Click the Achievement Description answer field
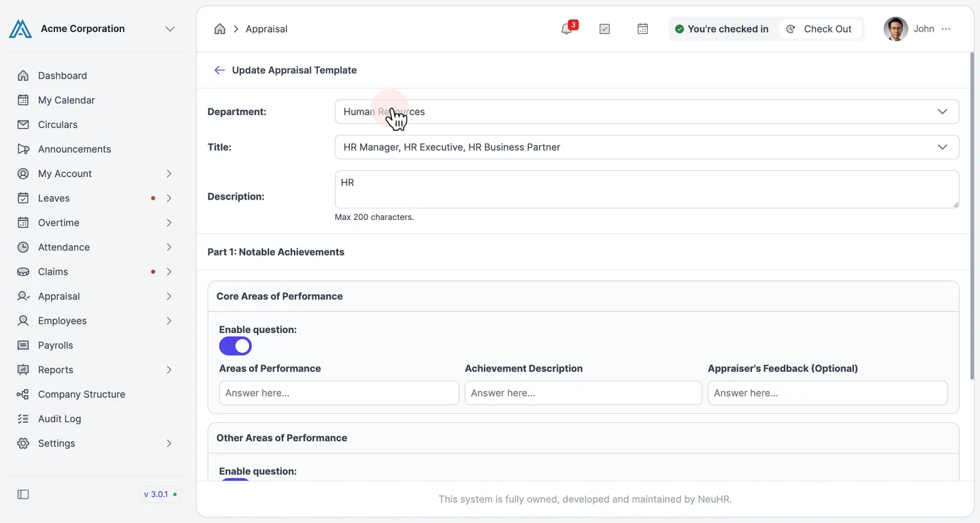The image size is (980, 523). click(x=583, y=393)
